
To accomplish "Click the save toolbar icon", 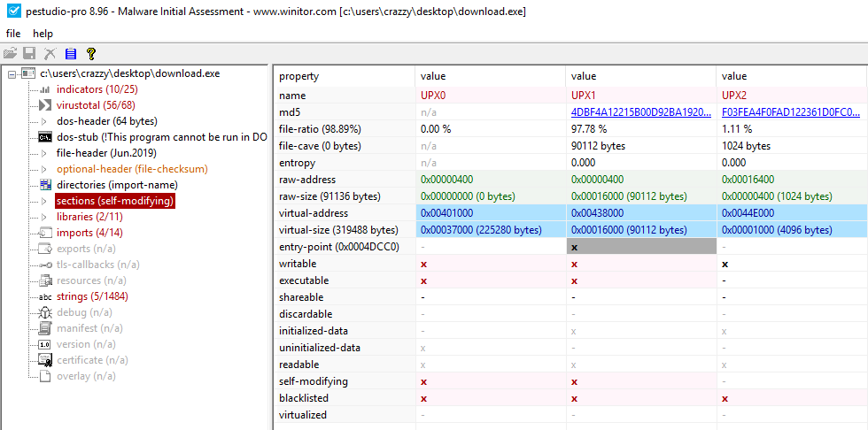I will click(x=29, y=54).
